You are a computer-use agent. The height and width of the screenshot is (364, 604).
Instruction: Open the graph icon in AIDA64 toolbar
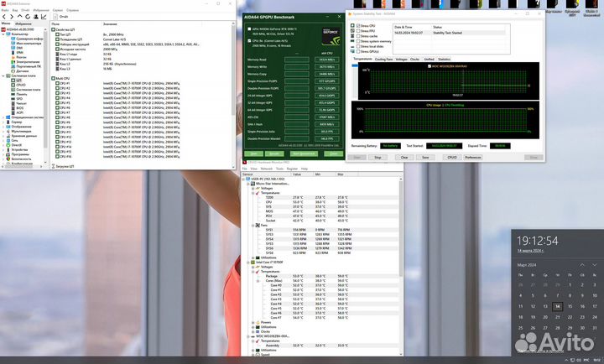[44, 17]
